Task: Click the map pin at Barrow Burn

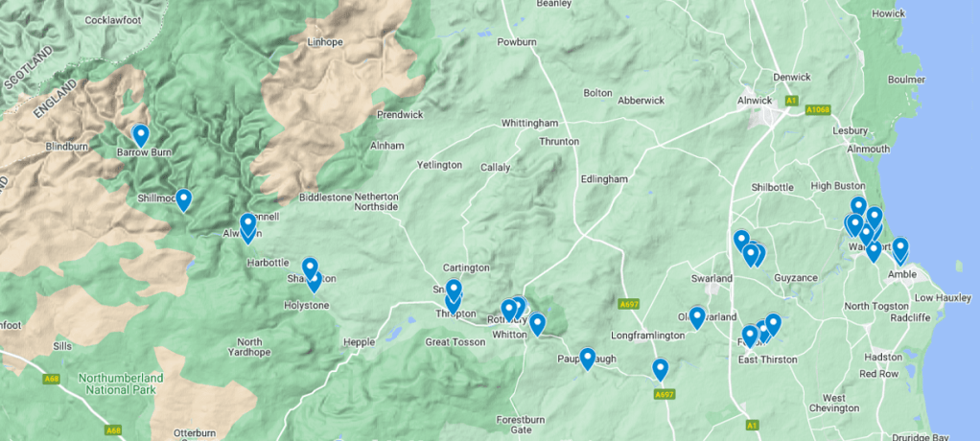Action: tap(141, 135)
